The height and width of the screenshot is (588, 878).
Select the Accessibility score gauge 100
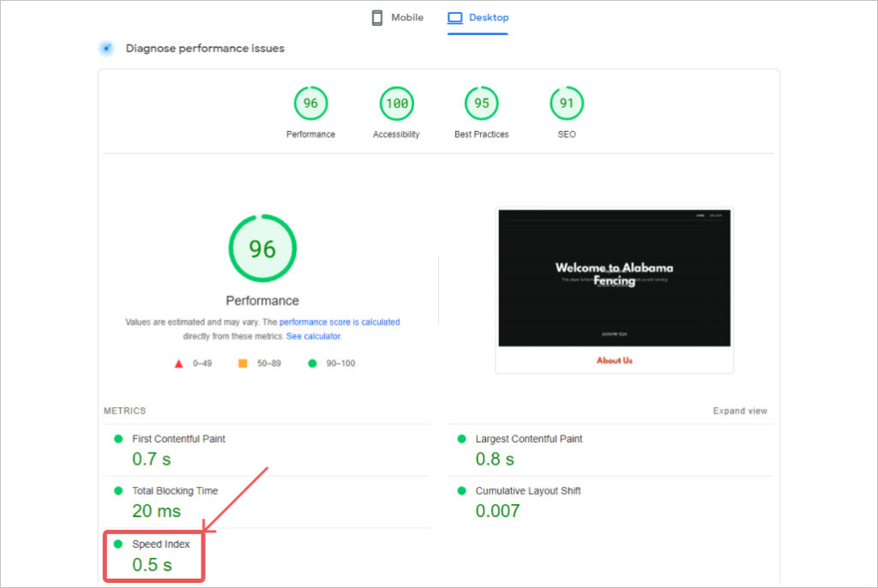(x=396, y=104)
